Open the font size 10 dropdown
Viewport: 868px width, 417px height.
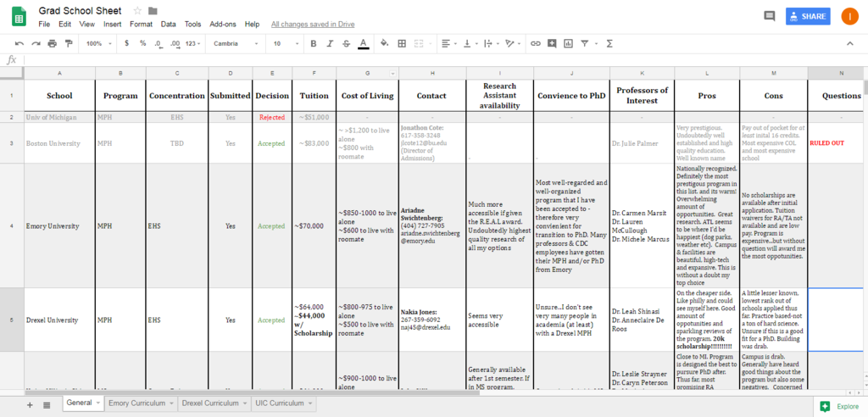[x=286, y=43]
